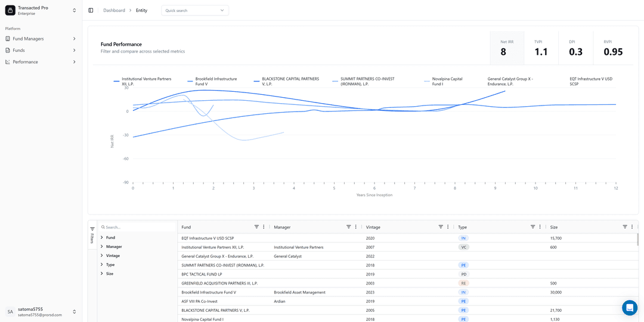644x322 pixels.
Task: Open the Fund column options menu
Action: 264,227
